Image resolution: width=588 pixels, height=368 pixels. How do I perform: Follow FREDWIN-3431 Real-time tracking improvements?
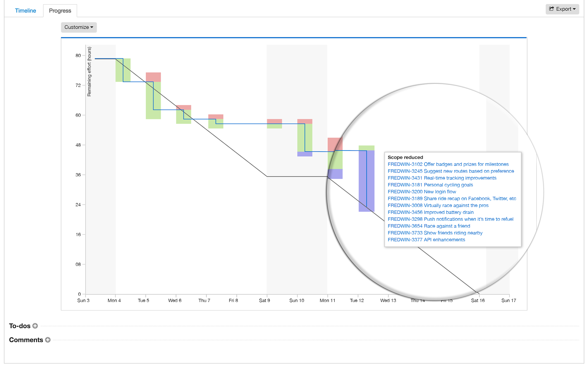point(442,178)
